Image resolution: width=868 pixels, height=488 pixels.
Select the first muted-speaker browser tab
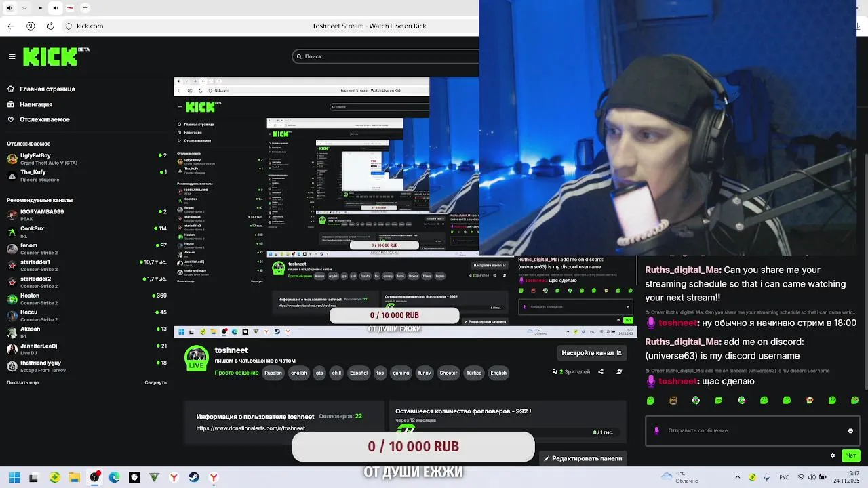click(x=9, y=8)
